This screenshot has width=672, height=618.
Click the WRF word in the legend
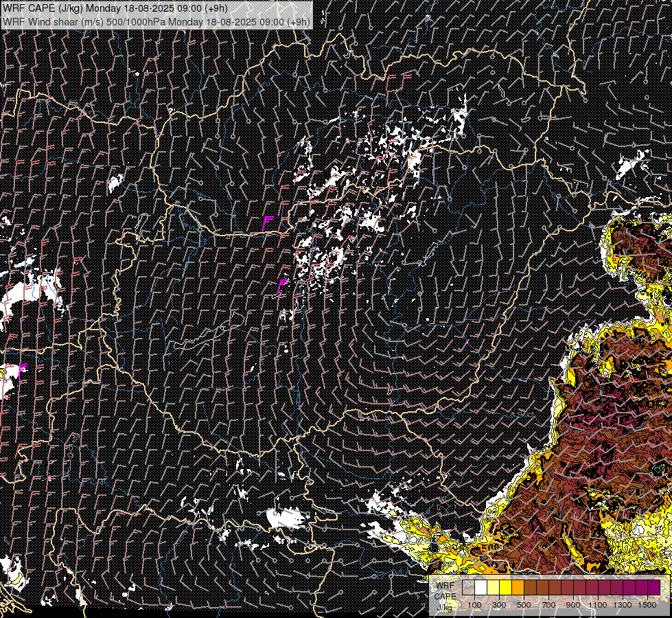(x=445, y=586)
